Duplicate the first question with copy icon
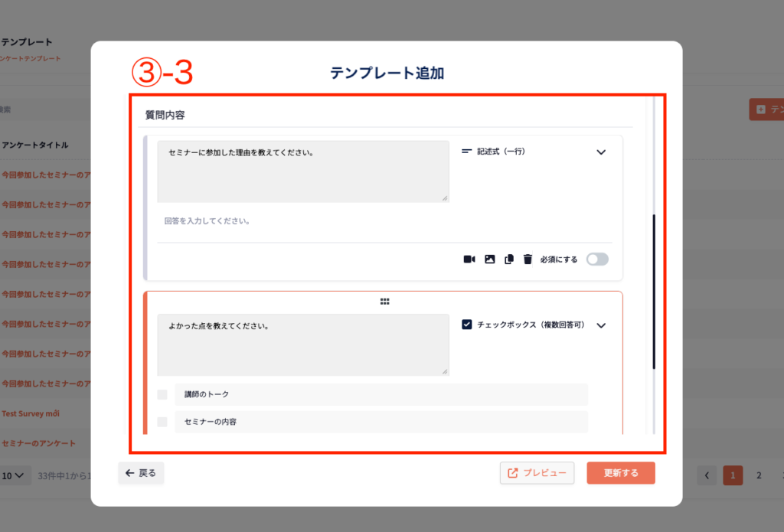784x532 pixels. click(509, 259)
